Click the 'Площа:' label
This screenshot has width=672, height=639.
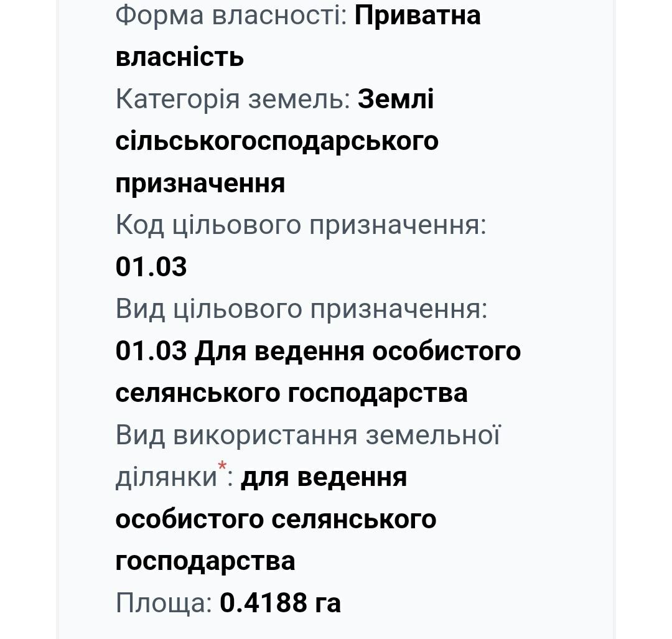coord(164,604)
